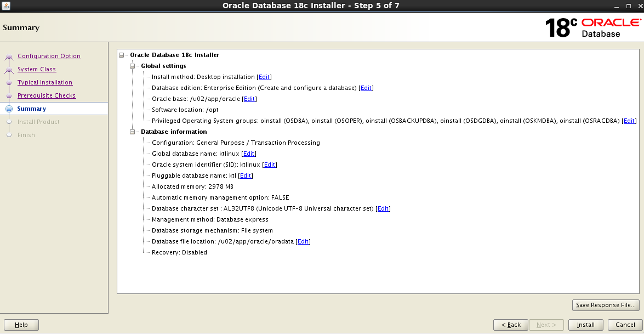Viewport: 644px width, 334px height.
Task: Click the Java window icon in title bar
Action: pyautogui.click(x=5, y=5)
